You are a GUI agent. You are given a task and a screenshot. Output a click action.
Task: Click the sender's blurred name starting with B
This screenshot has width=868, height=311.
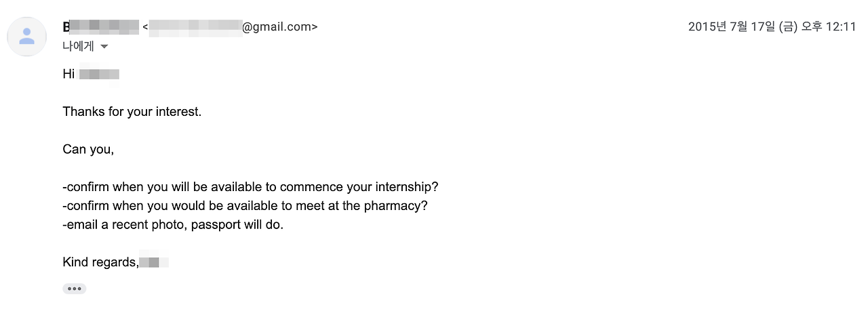point(100,27)
